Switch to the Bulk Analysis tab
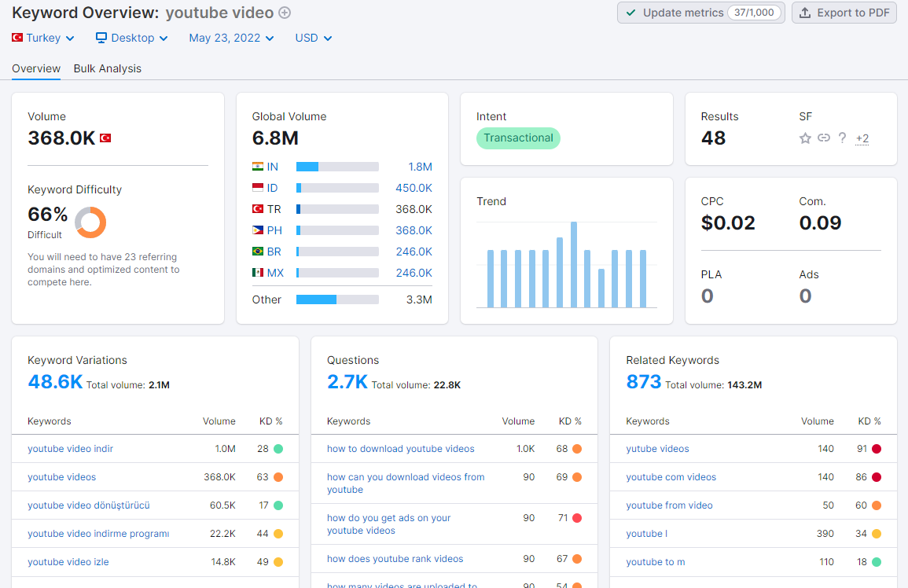The width and height of the screenshot is (908, 588). 108,68
